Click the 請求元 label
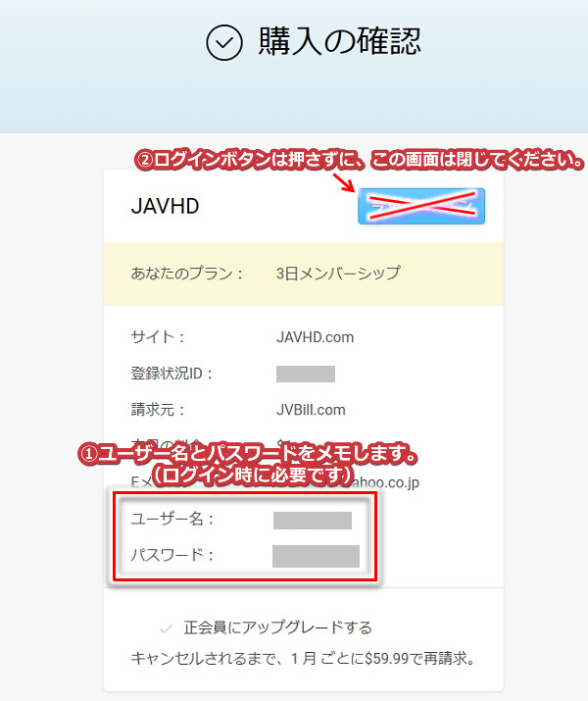Viewport: 588px width, 701px height. click(x=157, y=410)
